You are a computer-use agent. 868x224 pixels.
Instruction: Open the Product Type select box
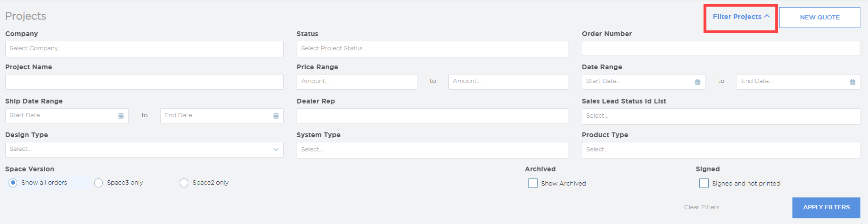click(x=721, y=150)
